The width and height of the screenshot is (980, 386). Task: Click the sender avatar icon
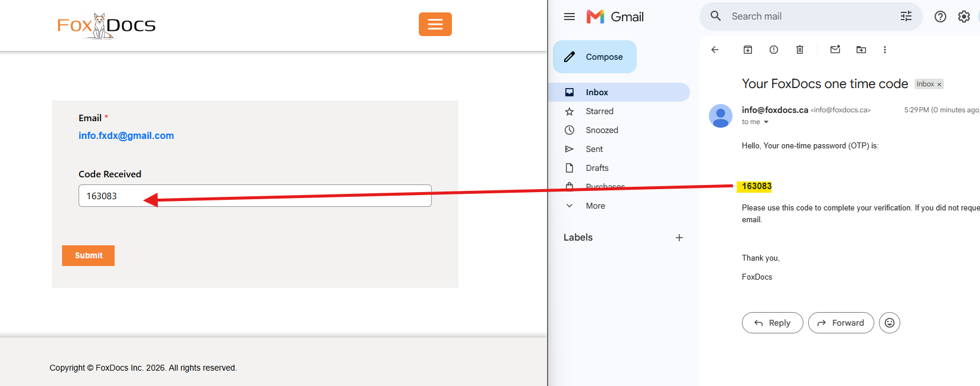click(721, 116)
